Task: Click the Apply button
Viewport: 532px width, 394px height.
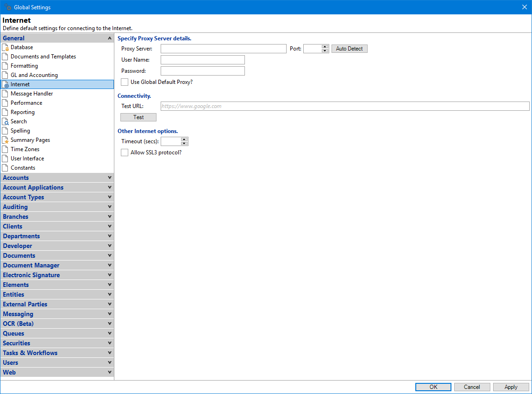Action: click(511, 387)
